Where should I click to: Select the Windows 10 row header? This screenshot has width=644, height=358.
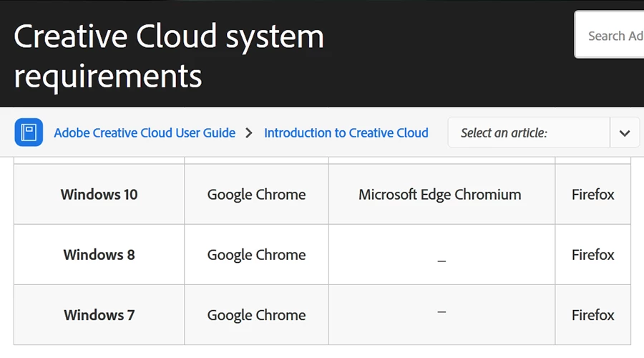[x=99, y=194]
